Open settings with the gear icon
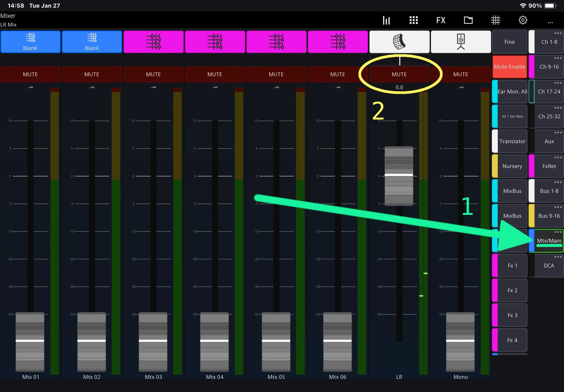564x392 pixels. pyautogui.click(x=523, y=20)
